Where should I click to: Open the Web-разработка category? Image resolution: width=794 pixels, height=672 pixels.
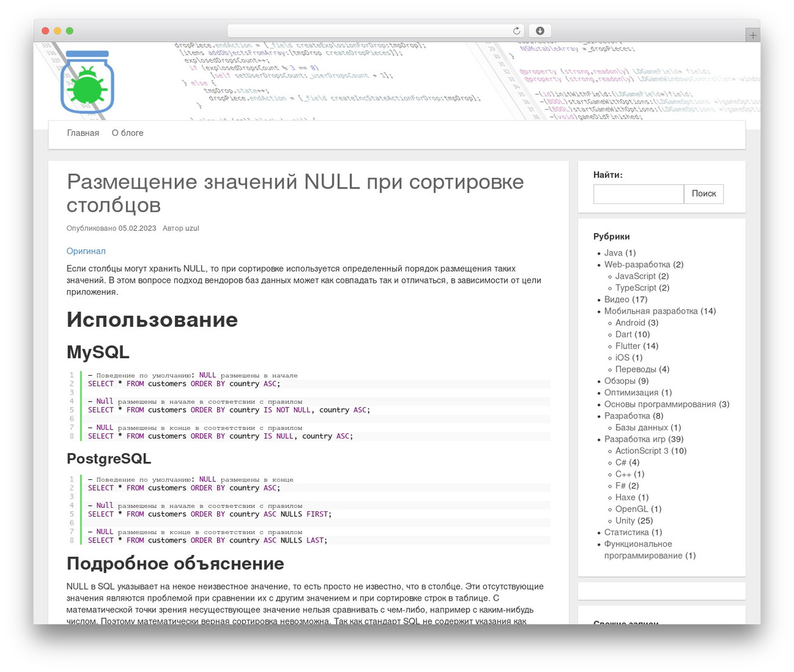(637, 265)
